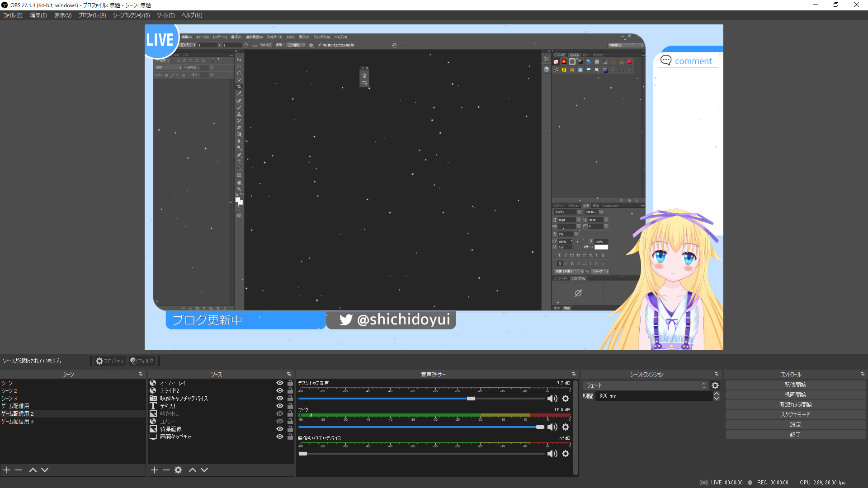Pop out the ソース dock panel
This screenshot has height=488, width=868.
tap(288, 374)
